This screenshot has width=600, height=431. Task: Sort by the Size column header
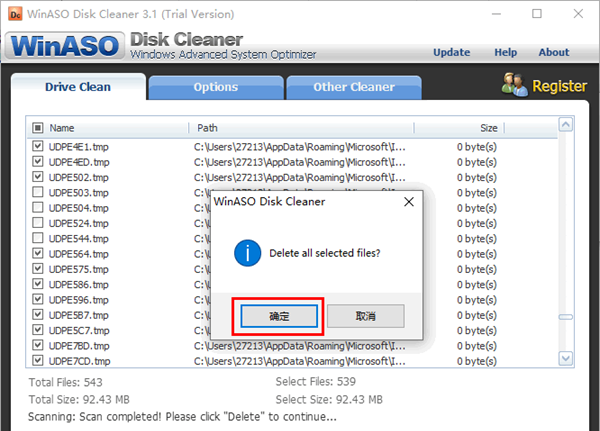[489, 128]
